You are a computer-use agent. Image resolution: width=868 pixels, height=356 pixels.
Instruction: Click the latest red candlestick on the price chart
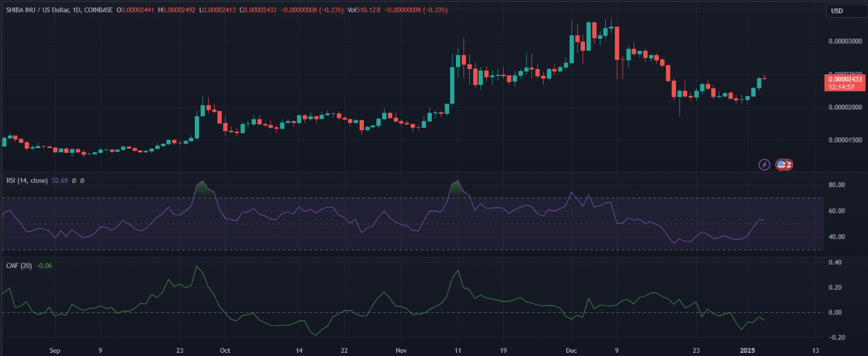[765, 78]
